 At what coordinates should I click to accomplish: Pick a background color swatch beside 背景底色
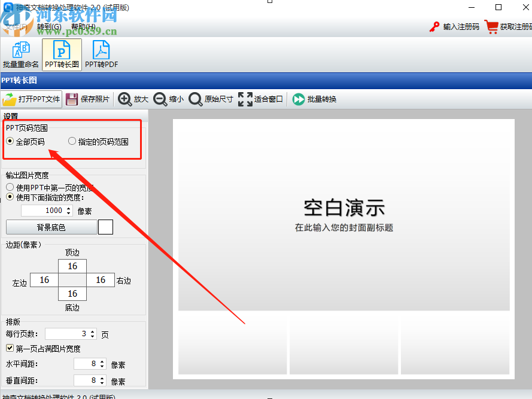coord(105,227)
